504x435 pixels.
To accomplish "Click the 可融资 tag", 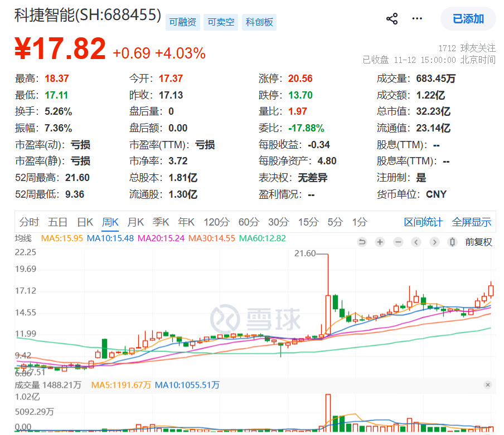I will [x=182, y=22].
